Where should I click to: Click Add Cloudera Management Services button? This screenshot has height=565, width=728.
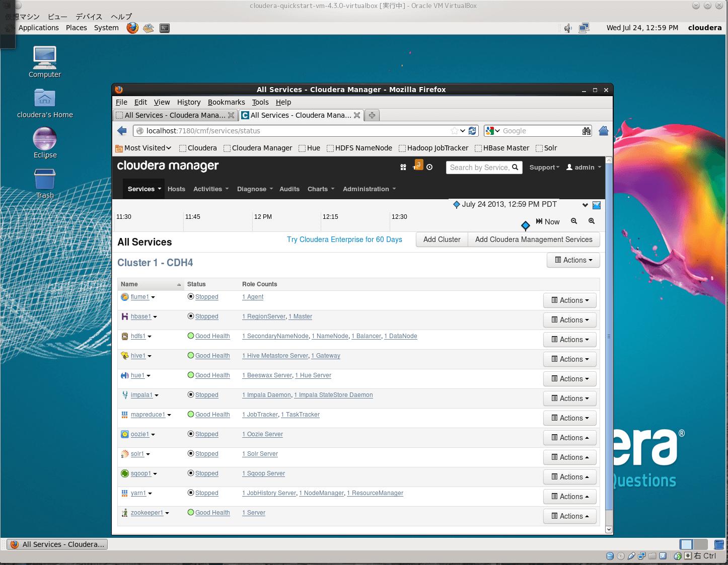point(534,239)
